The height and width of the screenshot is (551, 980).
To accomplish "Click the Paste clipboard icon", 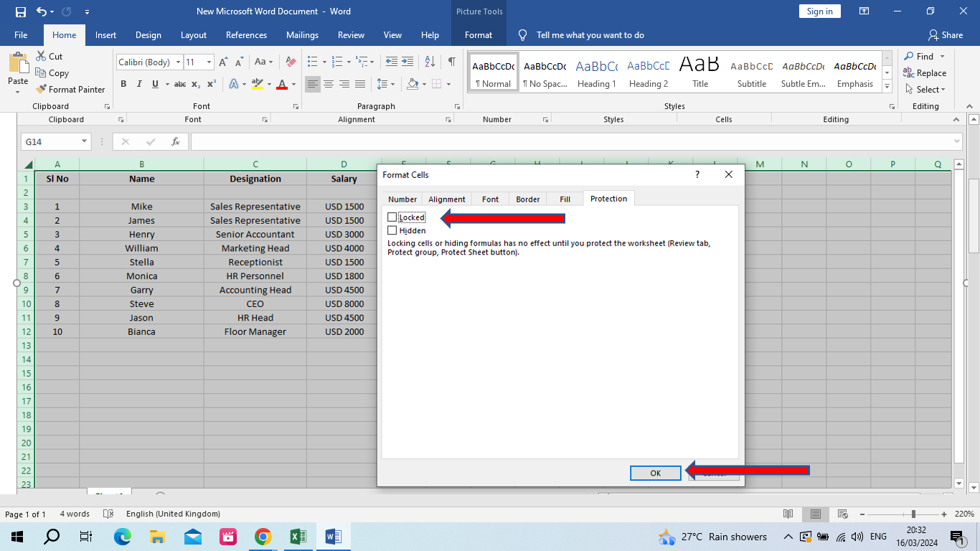I will (18, 62).
